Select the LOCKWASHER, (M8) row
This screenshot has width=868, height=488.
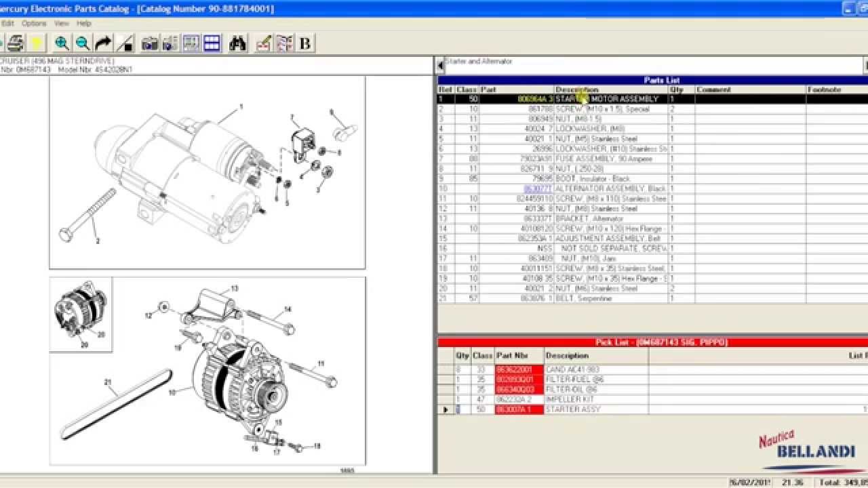pos(652,129)
